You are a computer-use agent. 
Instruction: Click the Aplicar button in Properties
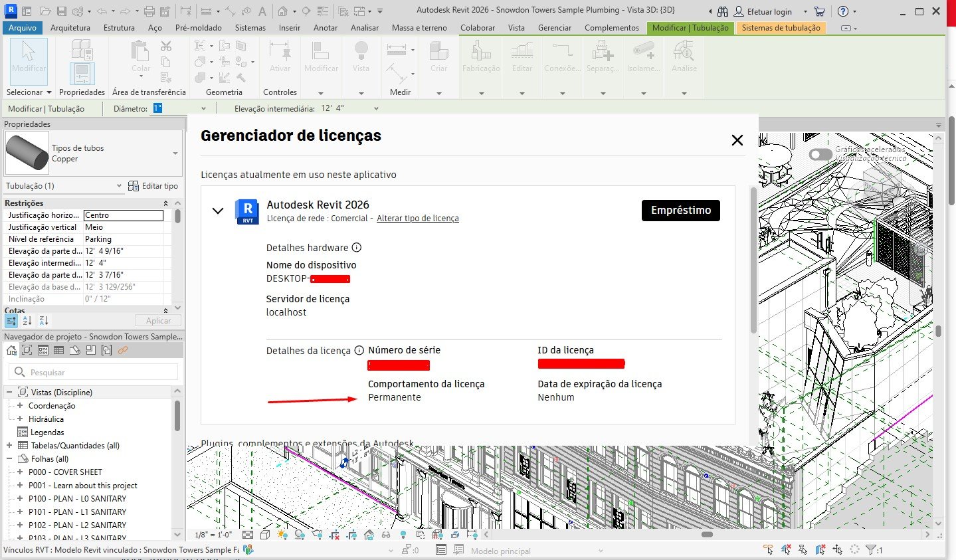158,321
